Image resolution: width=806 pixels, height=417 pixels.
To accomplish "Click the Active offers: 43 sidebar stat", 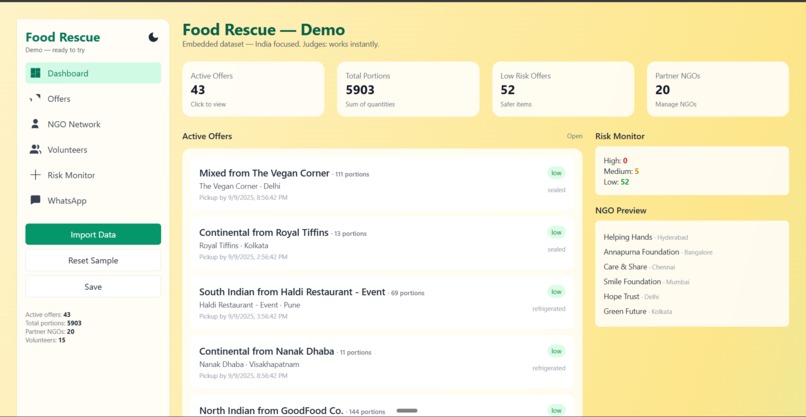I will pyautogui.click(x=48, y=315).
